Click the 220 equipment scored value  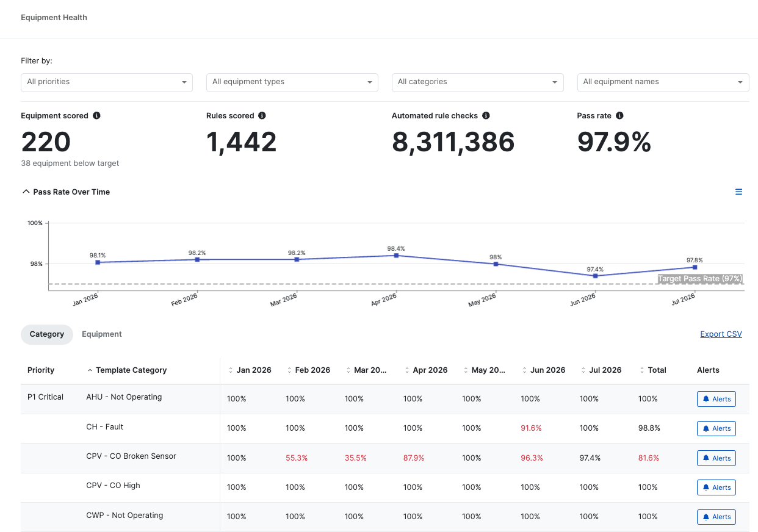(46, 142)
